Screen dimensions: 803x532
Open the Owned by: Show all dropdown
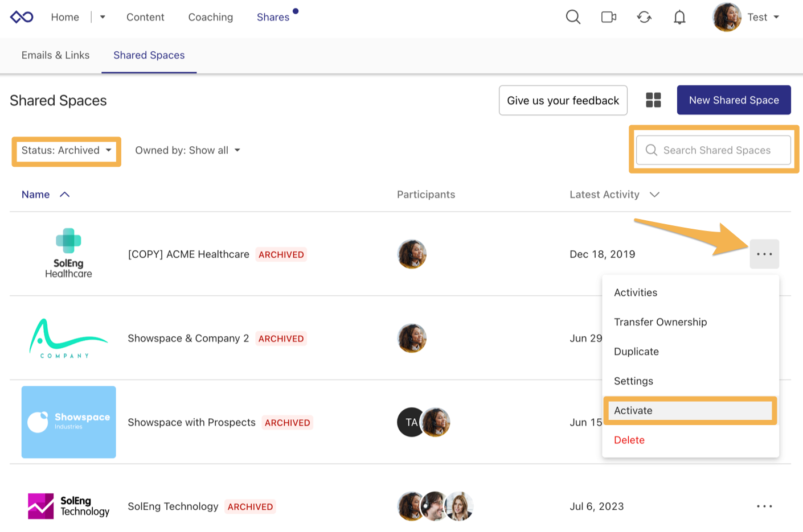187,150
